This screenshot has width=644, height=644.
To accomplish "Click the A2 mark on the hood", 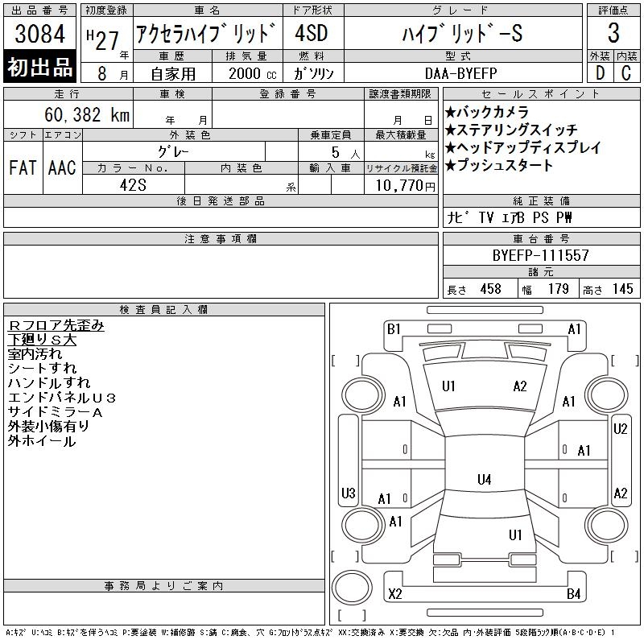I will coord(520,386).
